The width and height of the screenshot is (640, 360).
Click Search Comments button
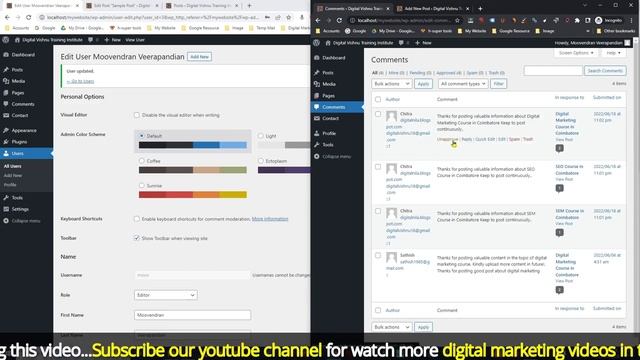pyautogui.click(x=605, y=71)
